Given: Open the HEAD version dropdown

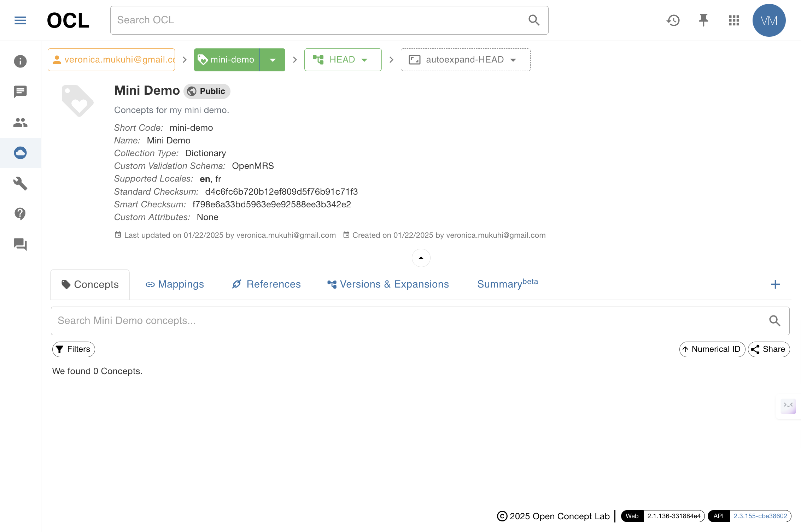Looking at the screenshot, I should [343, 60].
